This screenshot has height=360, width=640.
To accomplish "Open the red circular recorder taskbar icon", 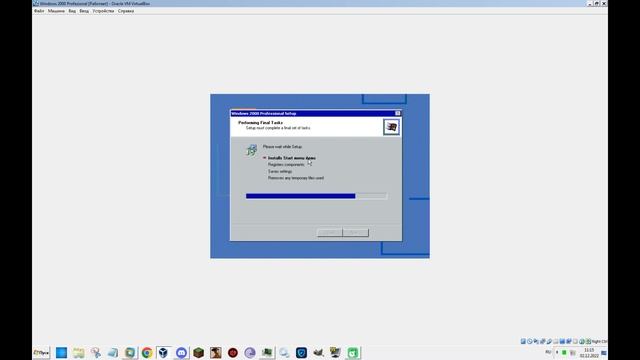I will pyautogui.click(x=233, y=352).
